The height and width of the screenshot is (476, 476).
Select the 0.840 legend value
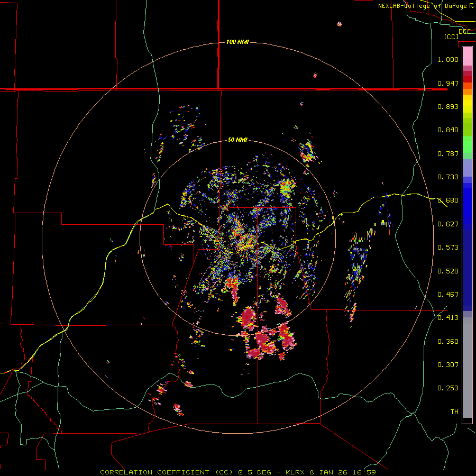click(x=448, y=130)
